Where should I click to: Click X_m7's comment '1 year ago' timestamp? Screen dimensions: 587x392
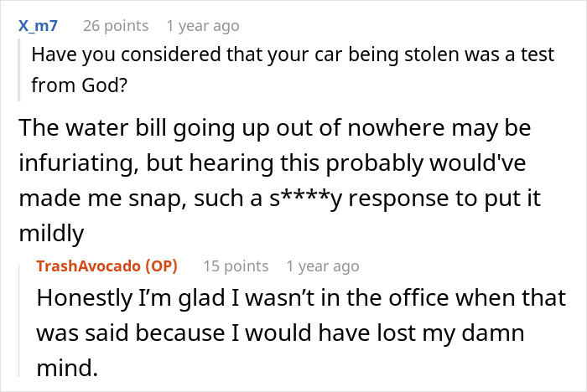pyautogui.click(x=203, y=26)
